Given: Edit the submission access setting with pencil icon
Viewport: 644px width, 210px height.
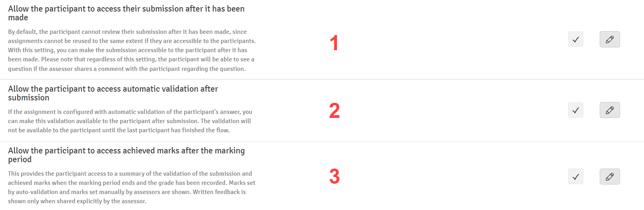Looking at the screenshot, I should tap(609, 39).
